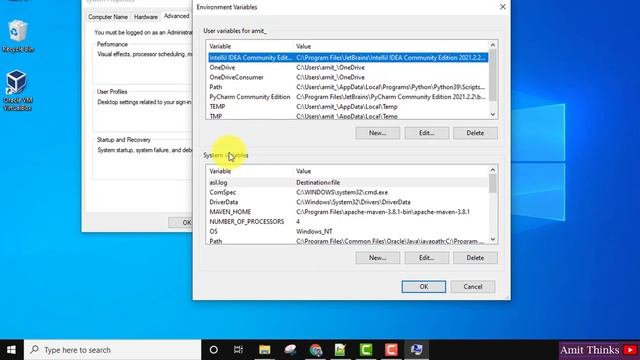640x360 pixels.
Task: Click Value column header in User variables
Action: [391, 47]
